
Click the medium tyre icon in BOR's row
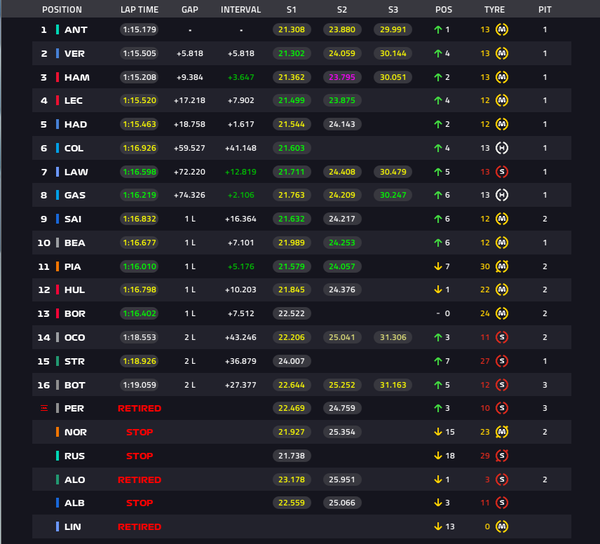click(x=502, y=313)
